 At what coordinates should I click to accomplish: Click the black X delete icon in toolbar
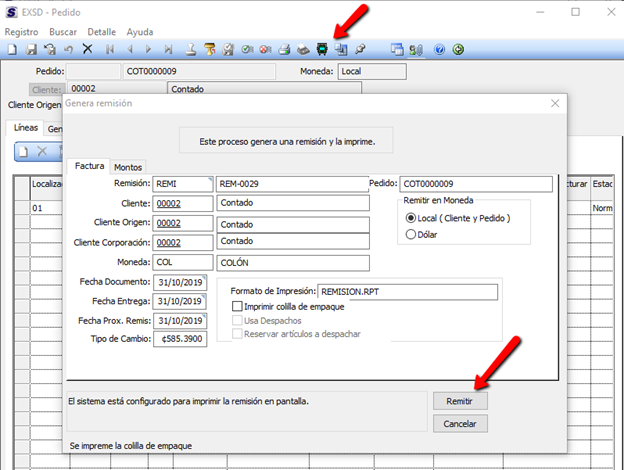88,49
